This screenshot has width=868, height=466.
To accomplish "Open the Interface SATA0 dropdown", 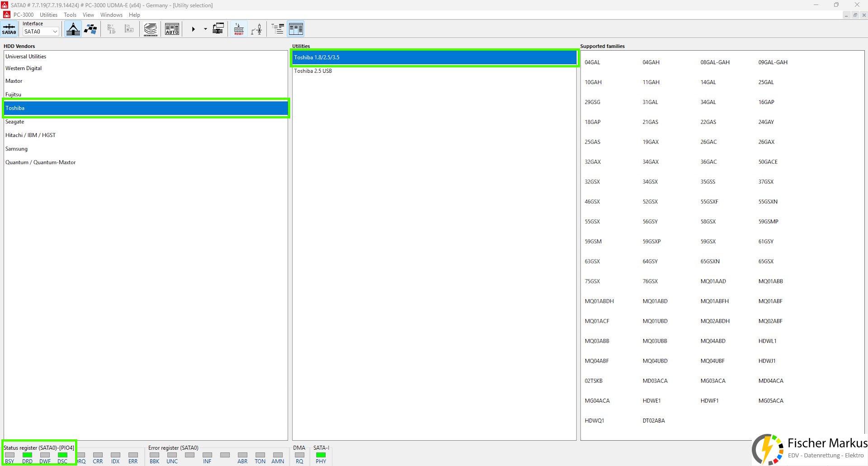I will click(41, 32).
